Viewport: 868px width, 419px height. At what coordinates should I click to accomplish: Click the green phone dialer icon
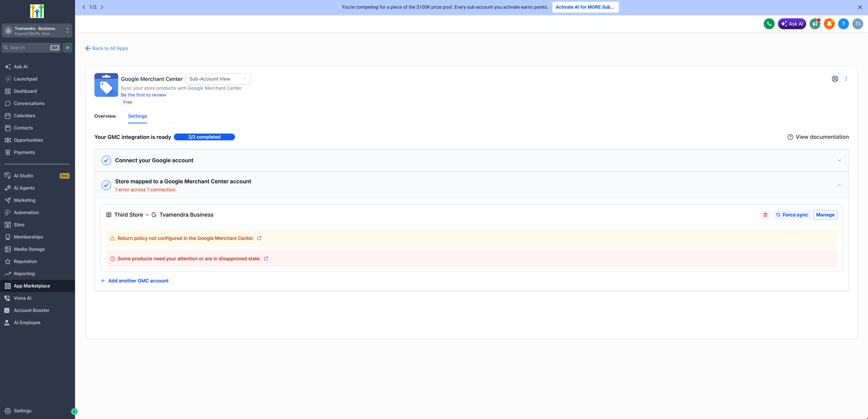769,24
